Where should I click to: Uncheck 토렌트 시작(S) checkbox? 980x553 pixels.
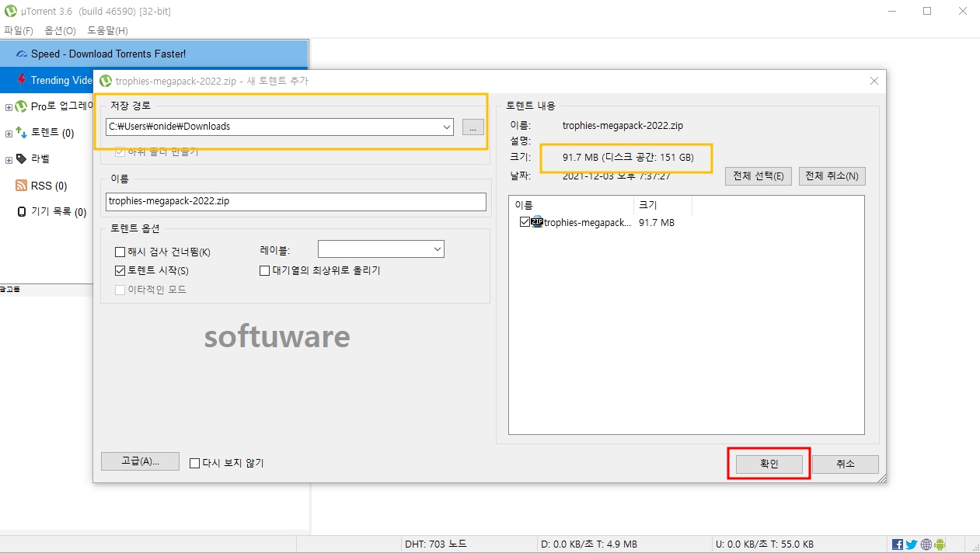(x=120, y=270)
